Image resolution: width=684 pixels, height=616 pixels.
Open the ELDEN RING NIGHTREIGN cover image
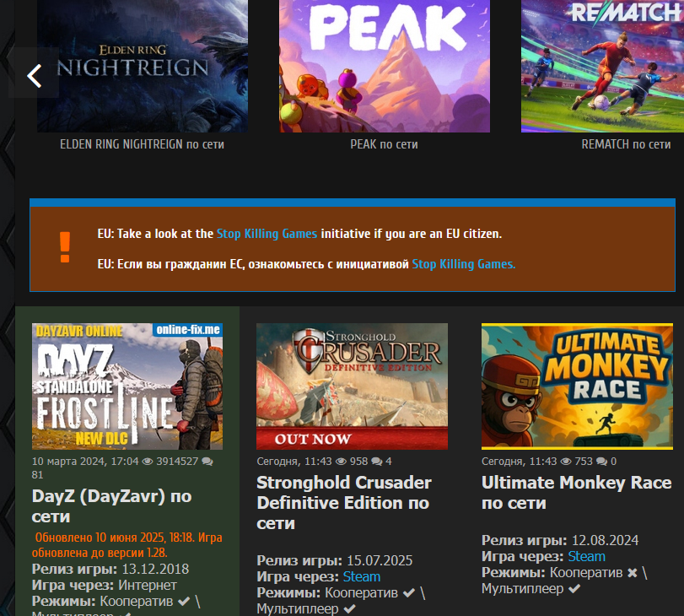click(143, 66)
